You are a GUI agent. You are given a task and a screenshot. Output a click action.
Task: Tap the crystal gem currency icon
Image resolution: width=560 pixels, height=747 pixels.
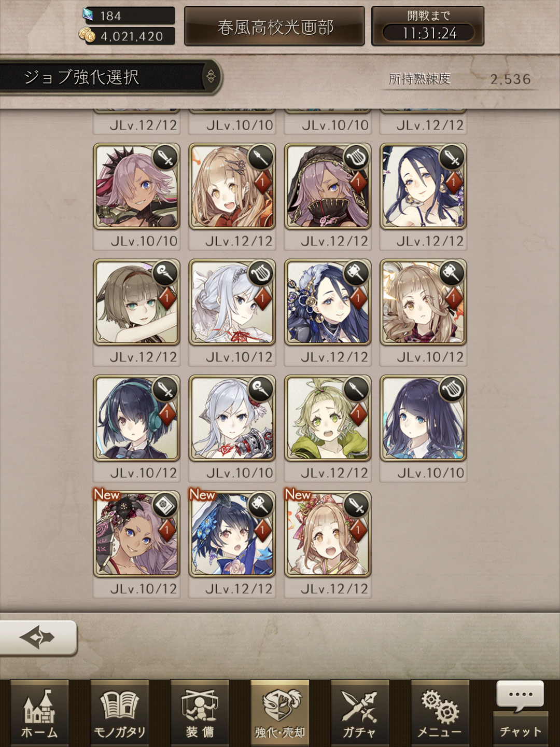(x=88, y=15)
